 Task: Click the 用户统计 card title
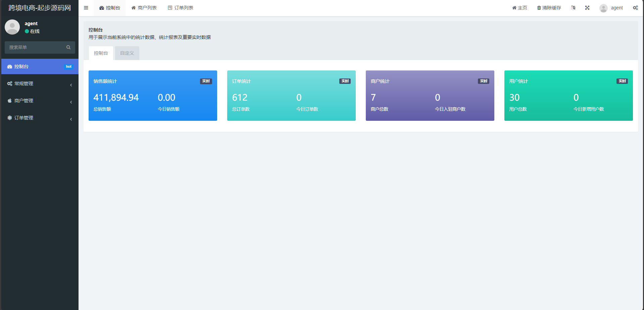coord(519,81)
